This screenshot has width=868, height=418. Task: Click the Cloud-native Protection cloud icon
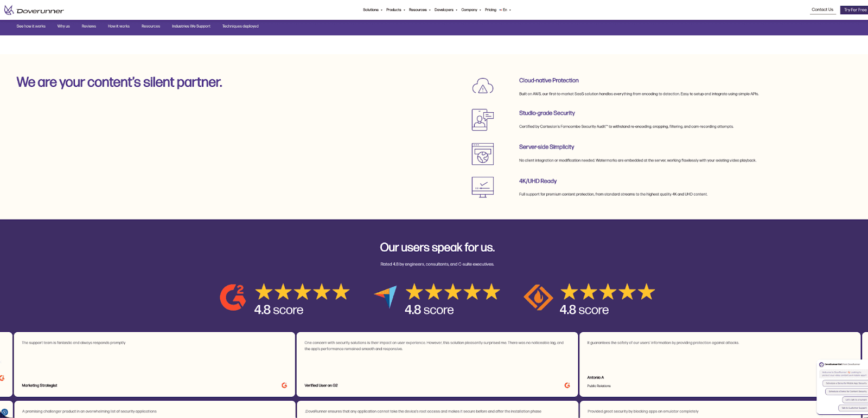(482, 87)
